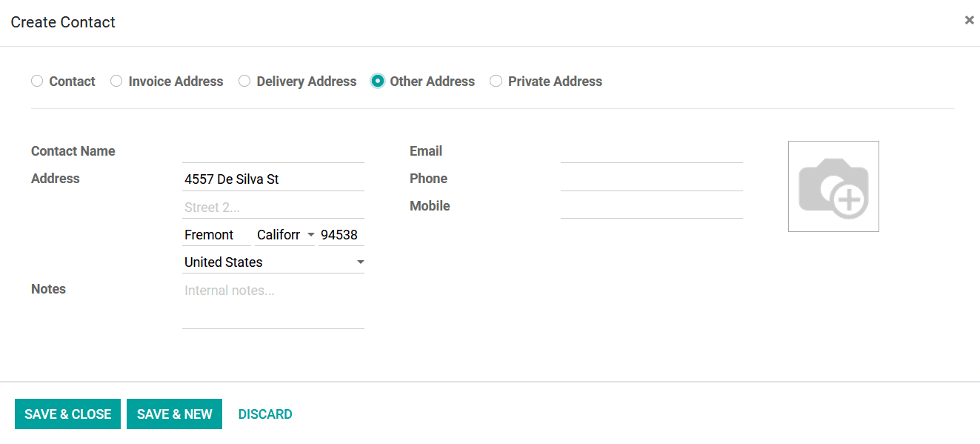
Task: Click the camera photo upload placeholder
Action: point(833,186)
